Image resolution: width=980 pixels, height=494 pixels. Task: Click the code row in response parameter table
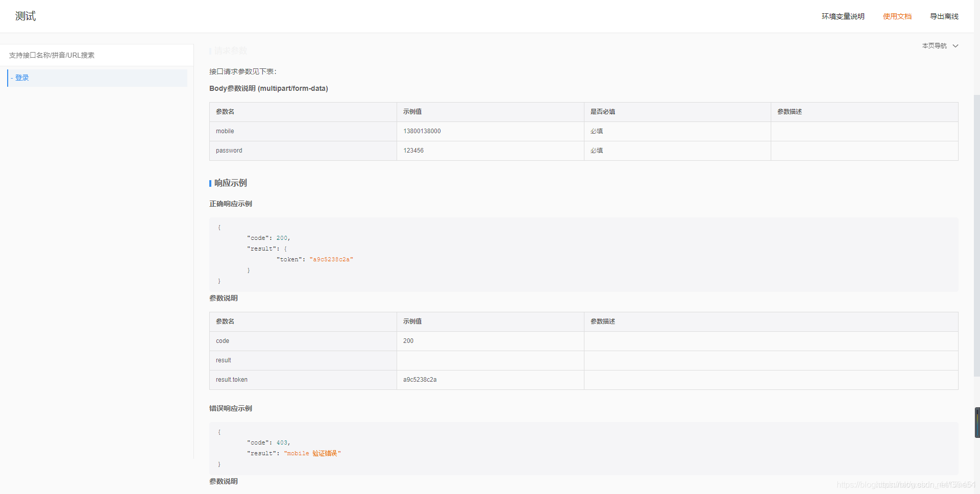click(x=583, y=341)
